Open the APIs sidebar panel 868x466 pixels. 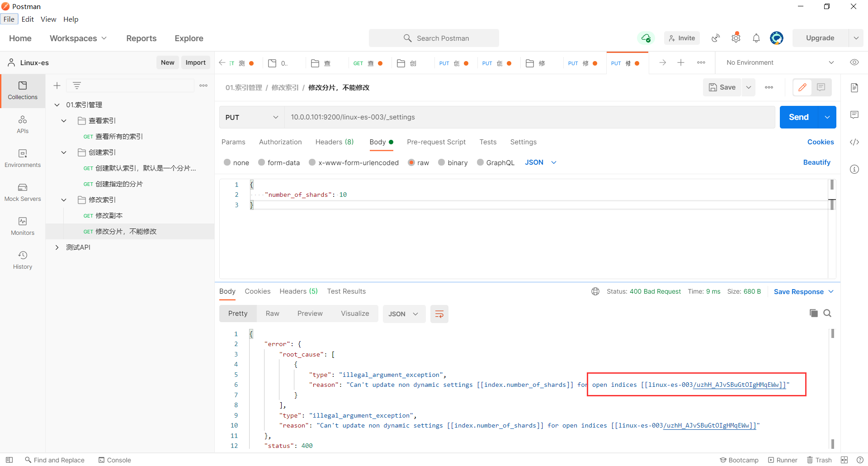click(23, 124)
